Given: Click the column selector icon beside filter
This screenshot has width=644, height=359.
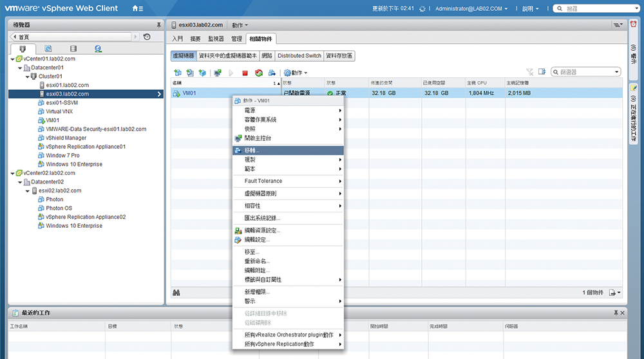Looking at the screenshot, I should (x=542, y=72).
